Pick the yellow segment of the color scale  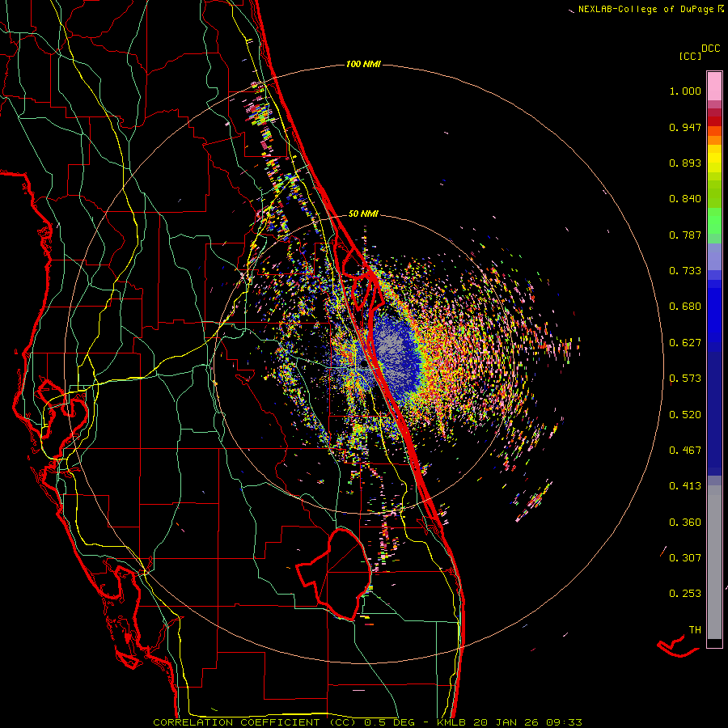[714, 159]
